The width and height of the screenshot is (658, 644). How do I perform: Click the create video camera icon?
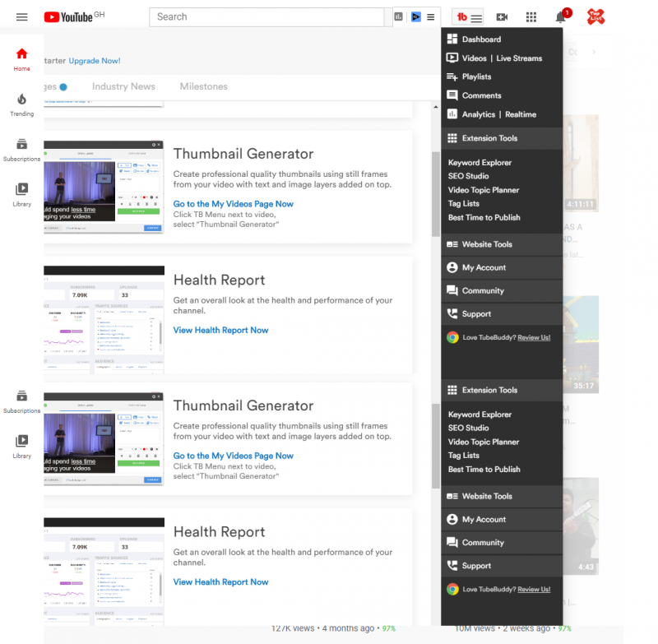(x=502, y=17)
